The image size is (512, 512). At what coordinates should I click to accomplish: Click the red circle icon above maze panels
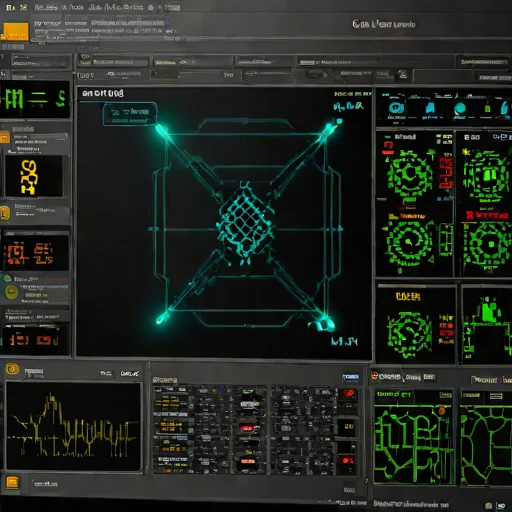pos(375,376)
